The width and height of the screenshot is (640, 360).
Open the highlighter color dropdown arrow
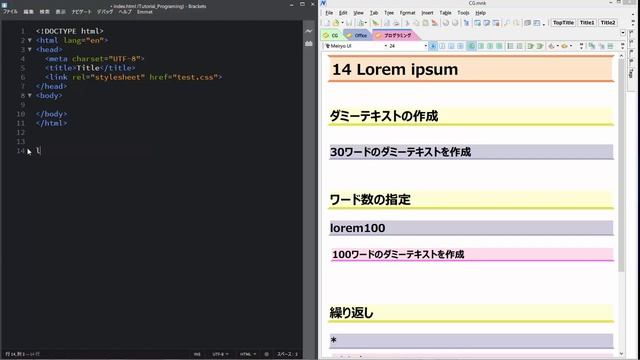(x=571, y=46)
